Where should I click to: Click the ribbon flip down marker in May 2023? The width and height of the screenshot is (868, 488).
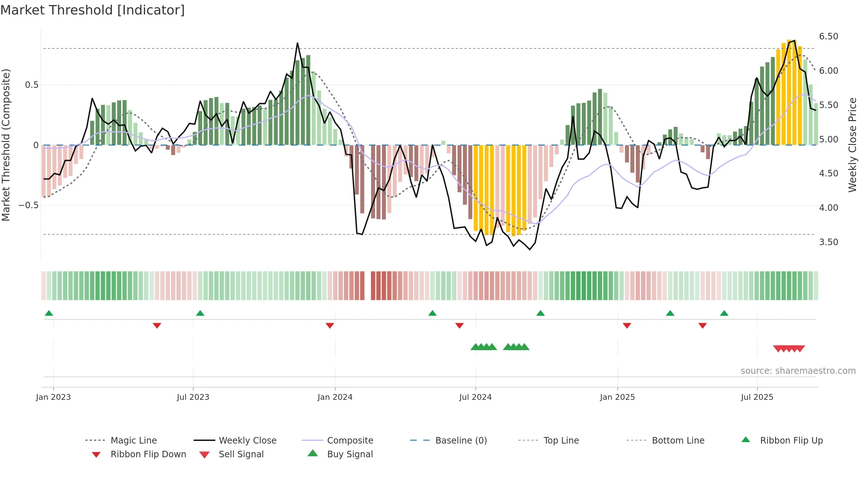[157, 326]
